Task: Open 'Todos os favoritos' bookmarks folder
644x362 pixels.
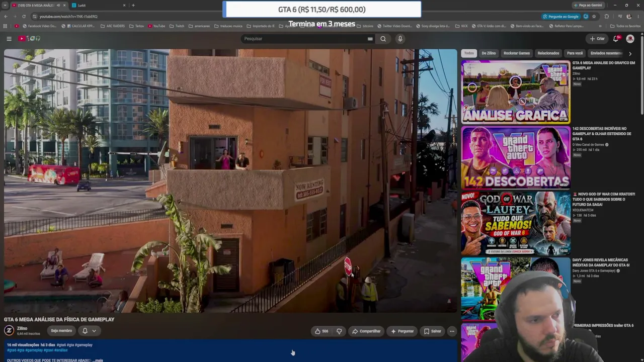Action: 625,26
